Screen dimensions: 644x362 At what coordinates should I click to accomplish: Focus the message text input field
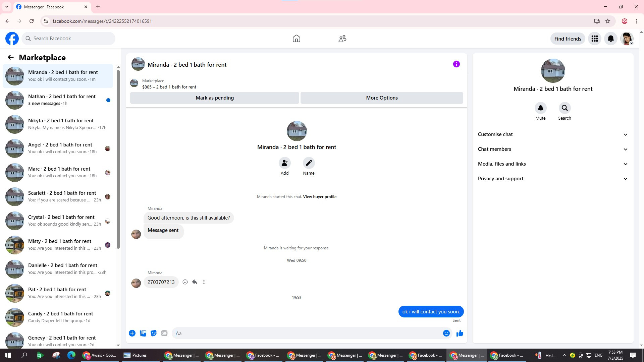[x=307, y=333]
